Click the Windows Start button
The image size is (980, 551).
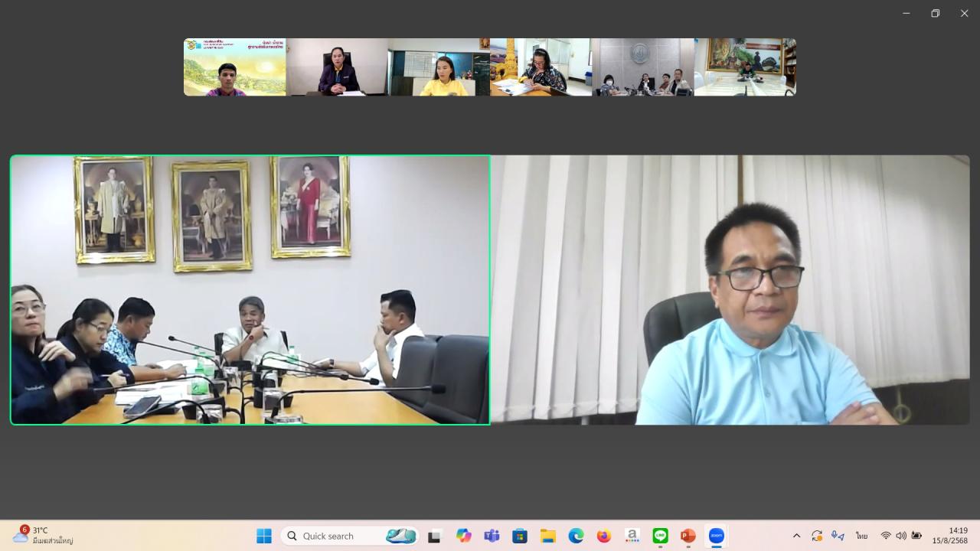[x=264, y=536]
